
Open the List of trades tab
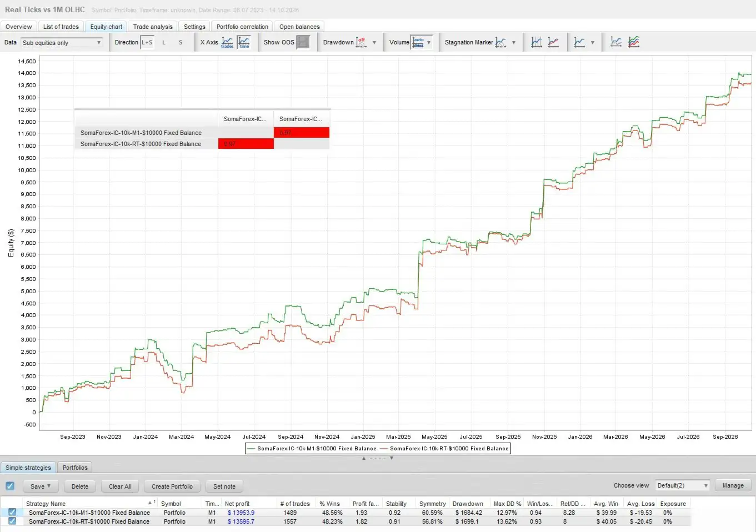pos(61,27)
